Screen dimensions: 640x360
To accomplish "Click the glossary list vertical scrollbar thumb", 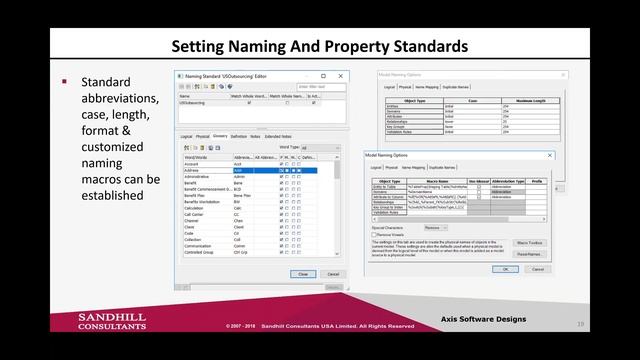I will point(337,169).
